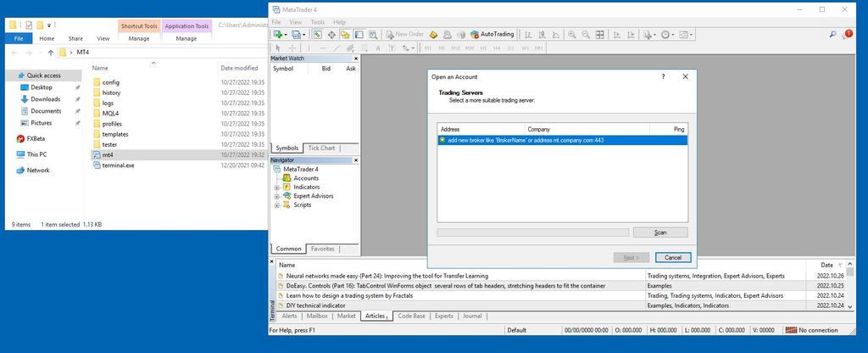Viewport: 868px width, 353px height.
Task: Click the Scan button
Action: coord(660,233)
